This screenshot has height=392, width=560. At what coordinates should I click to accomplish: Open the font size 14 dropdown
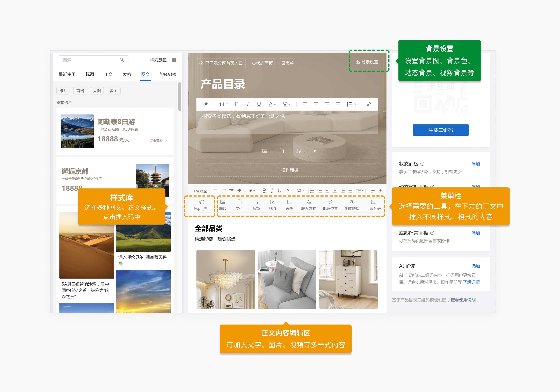tap(223, 104)
